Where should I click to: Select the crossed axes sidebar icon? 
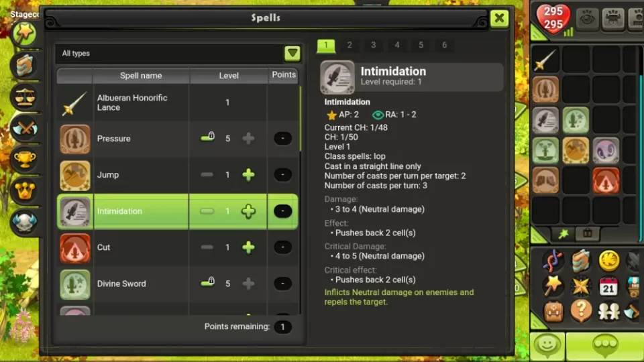coord(25,128)
